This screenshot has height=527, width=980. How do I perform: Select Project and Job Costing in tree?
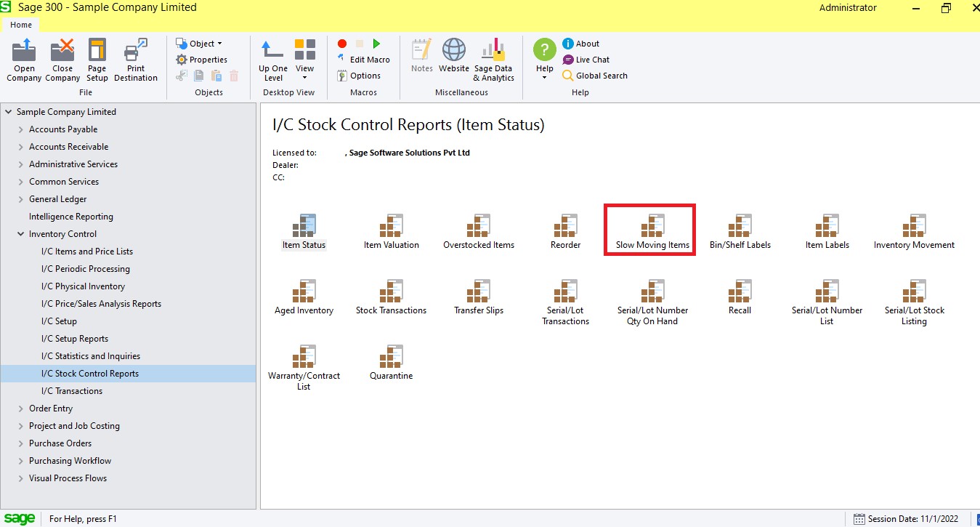pos(74,426)
